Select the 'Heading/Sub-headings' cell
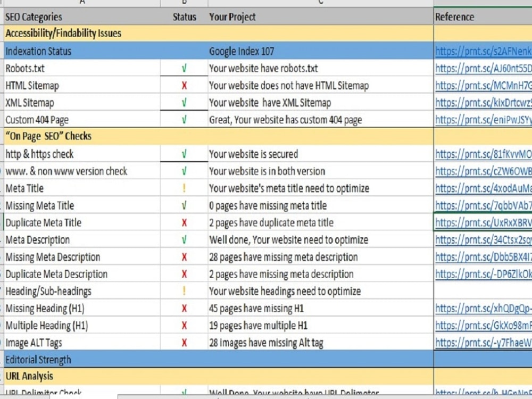Viewport: 532px width, 399px height. tap(82, 291)
